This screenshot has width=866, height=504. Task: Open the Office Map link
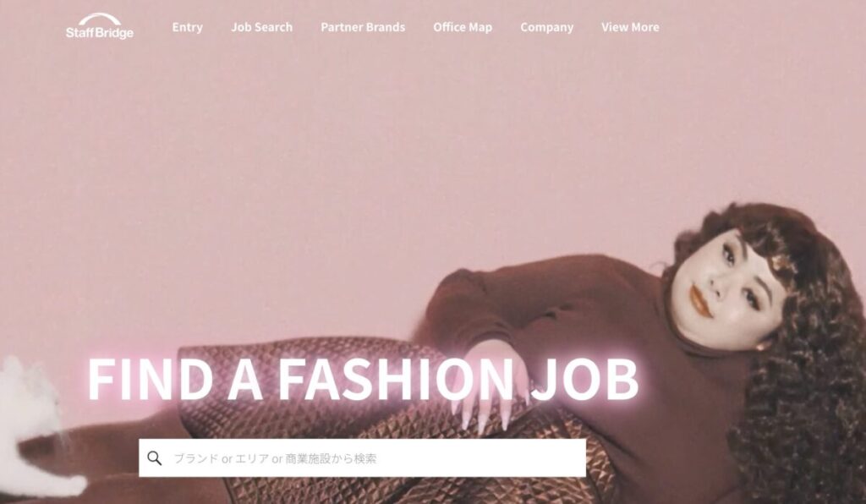click(463, 27)
